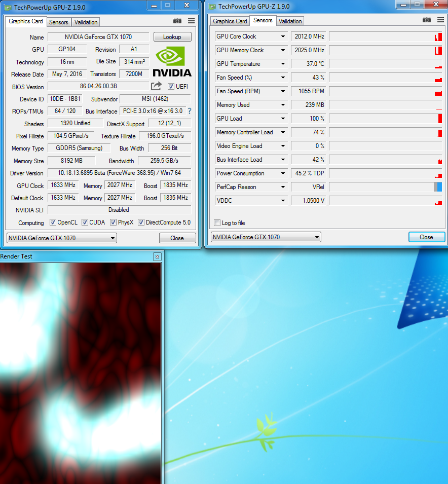Open the PerfCap Reason sensor dropdown
The height and width of the screenshot is (484, 448).
pyautogui.click(x=283, y=187)
